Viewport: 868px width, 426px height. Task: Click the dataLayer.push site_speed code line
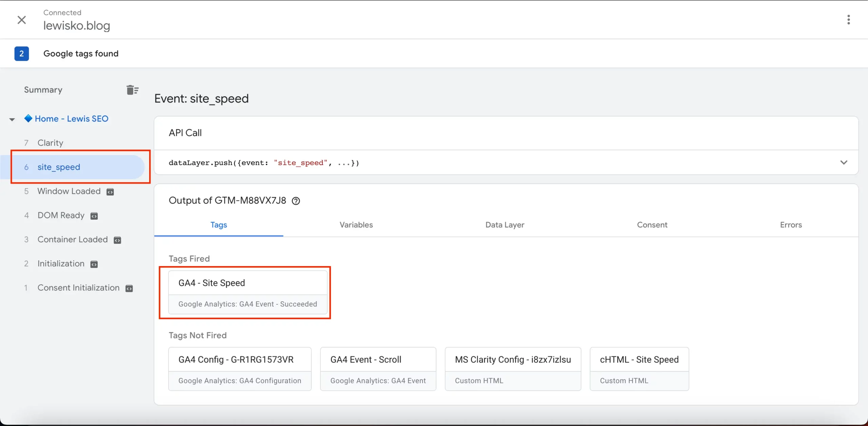tap(264, 163)
